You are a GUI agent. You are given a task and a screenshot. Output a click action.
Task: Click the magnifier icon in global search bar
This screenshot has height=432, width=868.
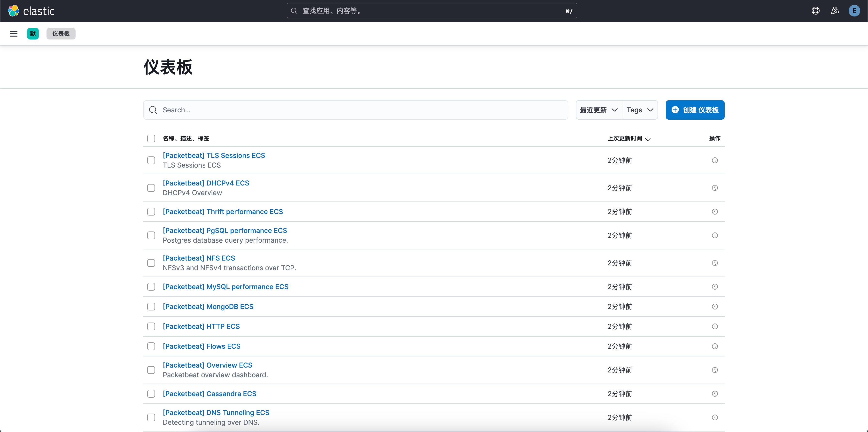tap(294, 11)
